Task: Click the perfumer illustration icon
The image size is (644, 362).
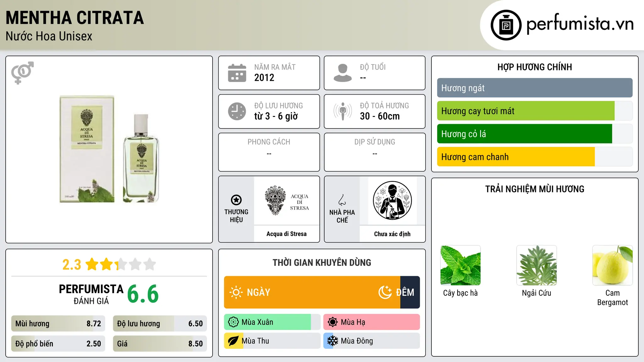Action: click(392, 200)
